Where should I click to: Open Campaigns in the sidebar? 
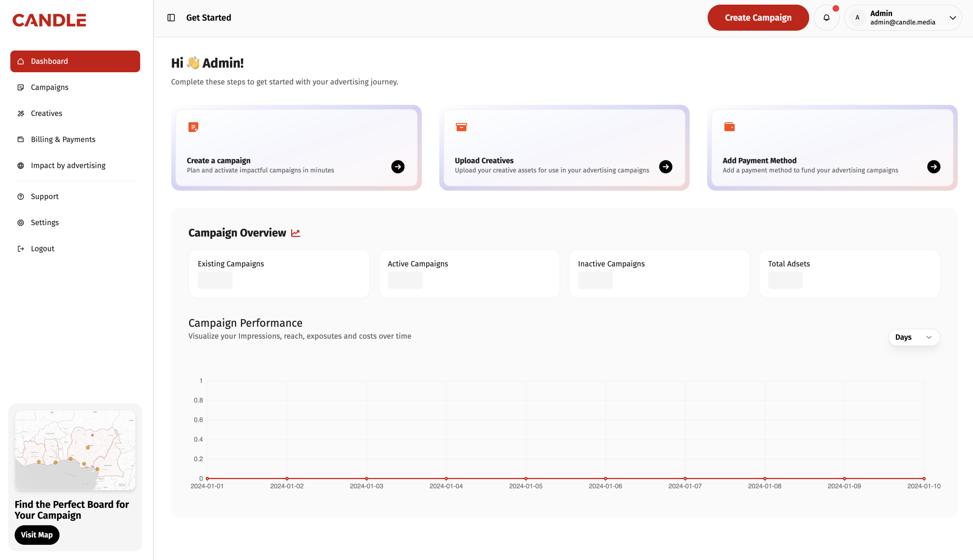tap(50, 87)
